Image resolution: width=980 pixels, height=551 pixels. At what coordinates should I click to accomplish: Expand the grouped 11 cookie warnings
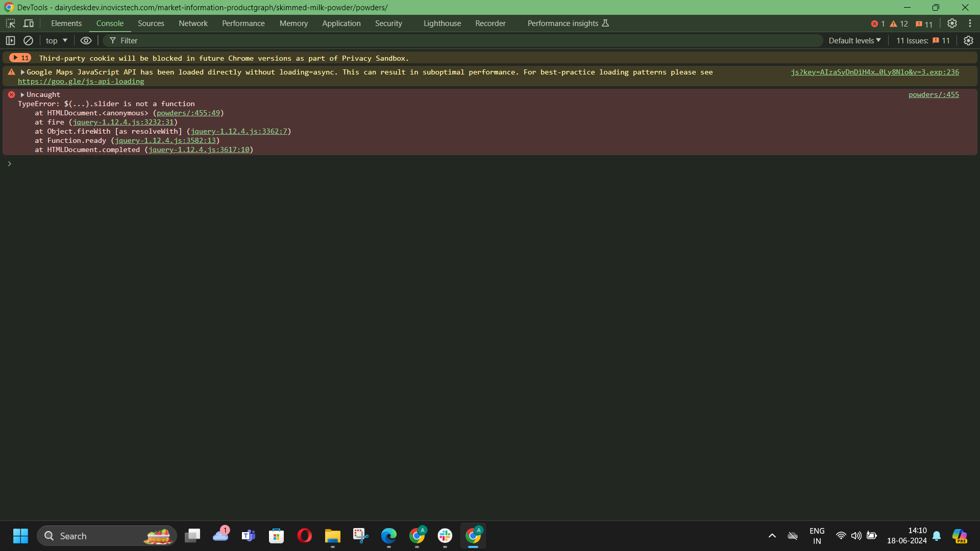(20, 58)
